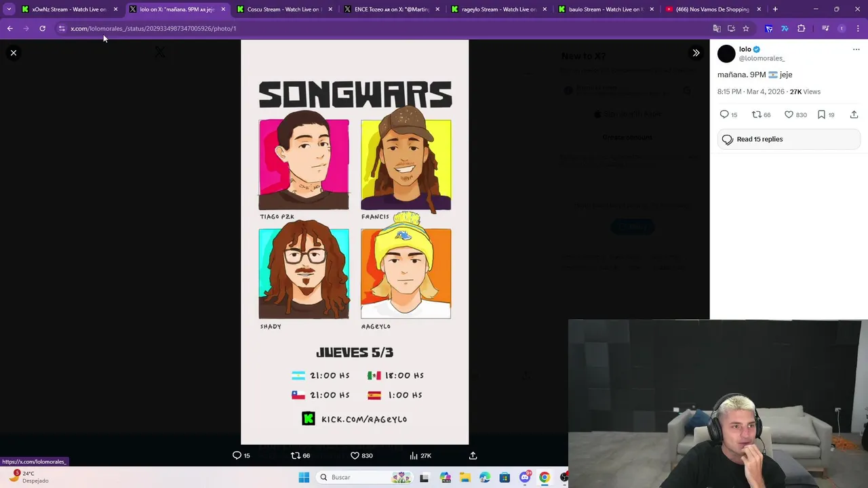The height and width of the screenshot is (488, 868).
Task: Open the @lolomorales_ handle link
Action: pos(762,58)
